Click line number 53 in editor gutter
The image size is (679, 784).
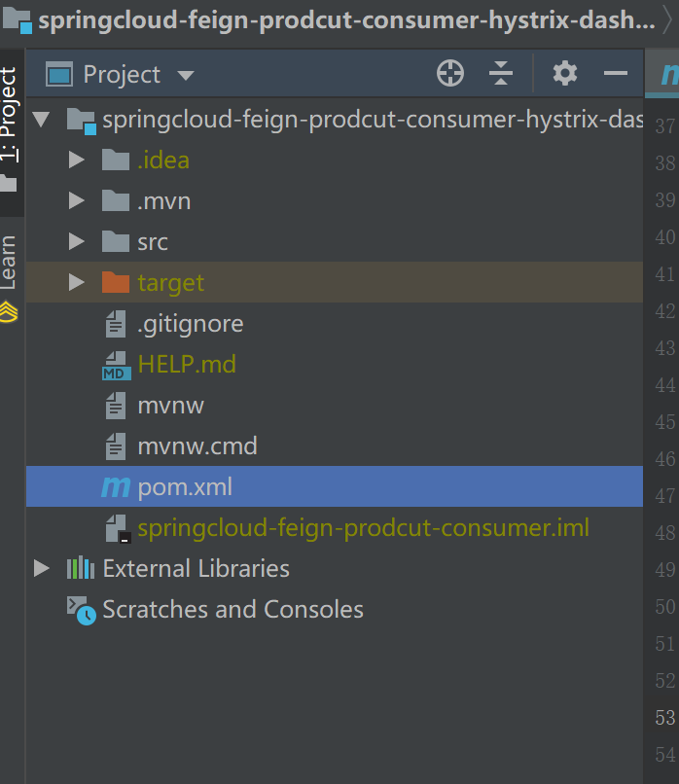[665, 718]
